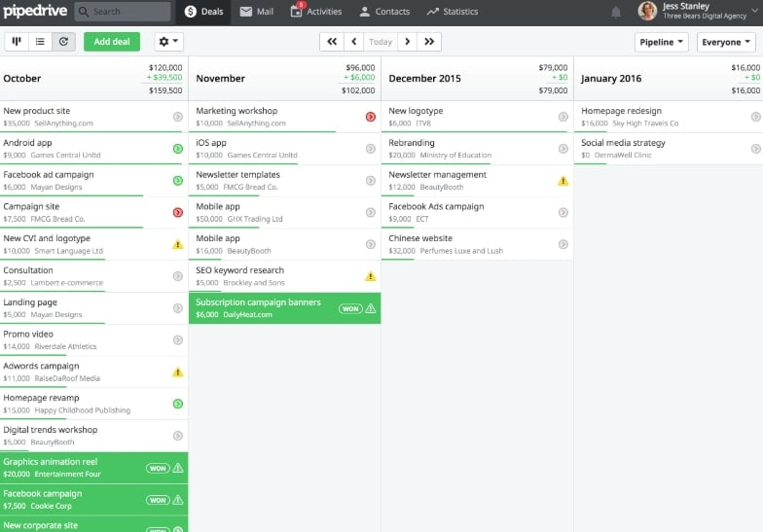The width and height of the screenshot is (763, 532).
Task: Open the New logotype deal
Action: [477, 117]
